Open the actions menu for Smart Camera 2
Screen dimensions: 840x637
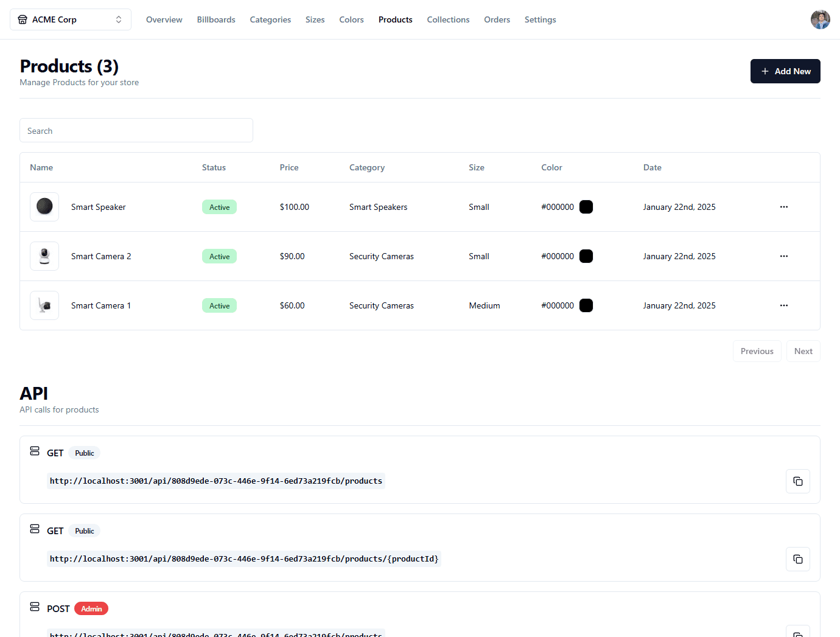[783, 256]
